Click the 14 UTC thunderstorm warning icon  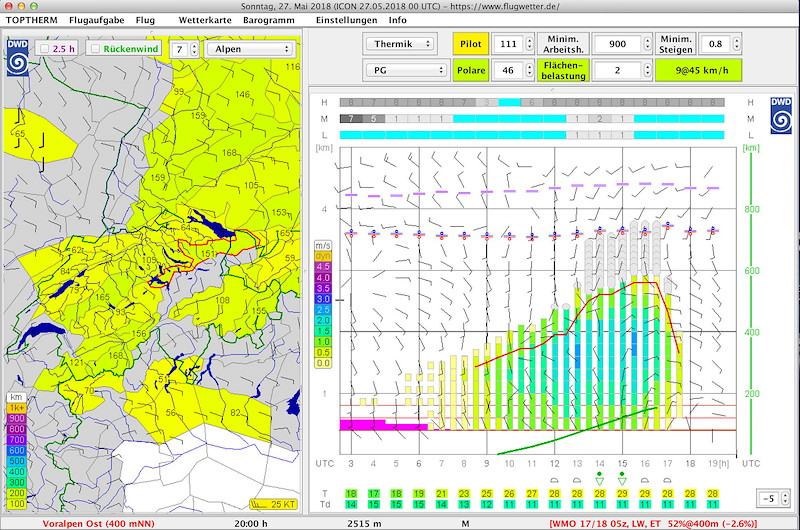pyautogui.click(x=599, y=478)
